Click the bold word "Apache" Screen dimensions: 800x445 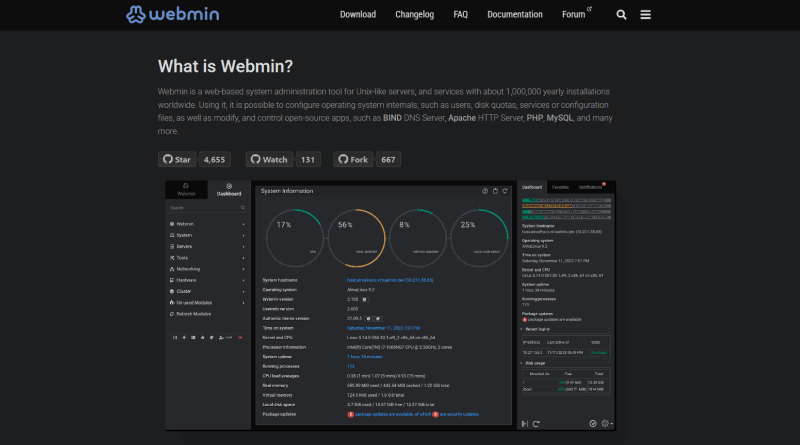click(462, 118)
